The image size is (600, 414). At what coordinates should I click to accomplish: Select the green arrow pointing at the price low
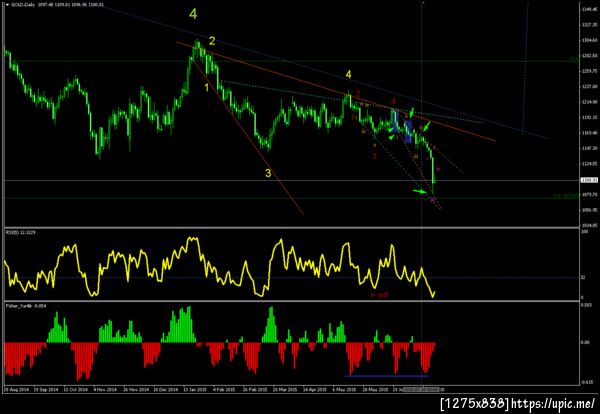click(x=420, y=191)
